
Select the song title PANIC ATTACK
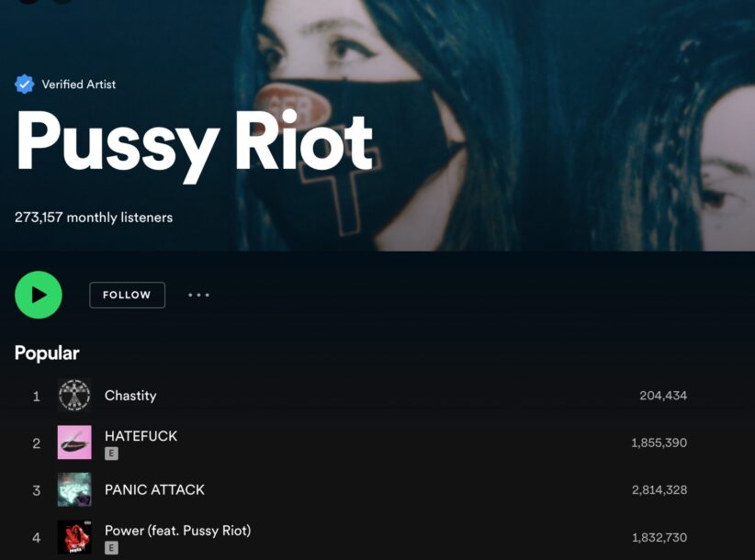(154, 489)
